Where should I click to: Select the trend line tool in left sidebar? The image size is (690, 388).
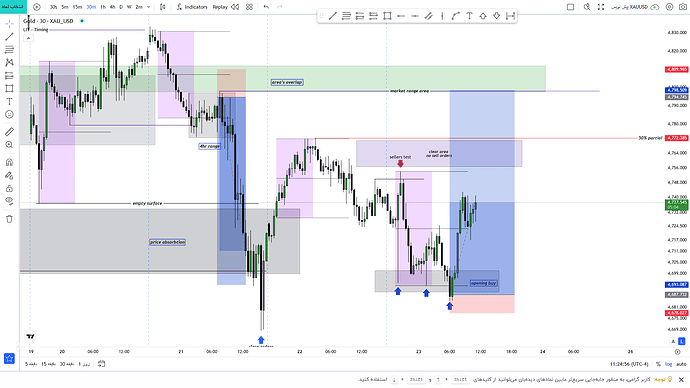click(x=9, y=37)
